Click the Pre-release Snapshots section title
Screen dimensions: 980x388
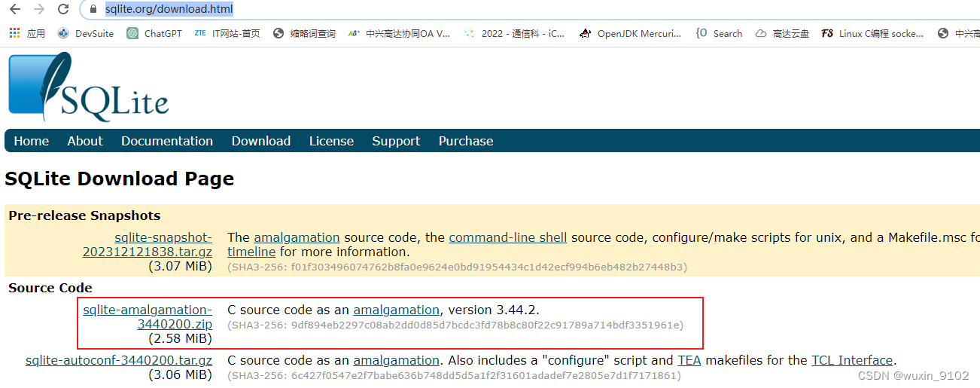click(84, 215)
